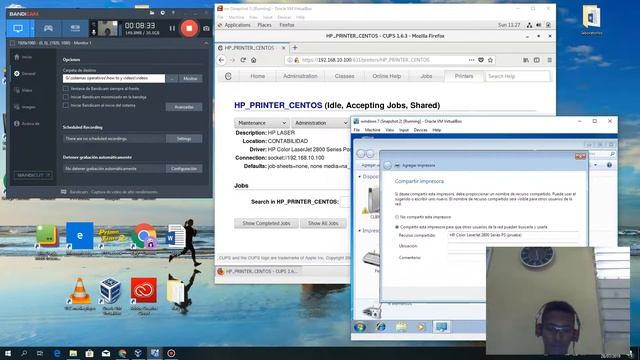The image size is (640, 360).
Task: Click Firefox in the CentOS top bar
Action: [x=287, y=25]
